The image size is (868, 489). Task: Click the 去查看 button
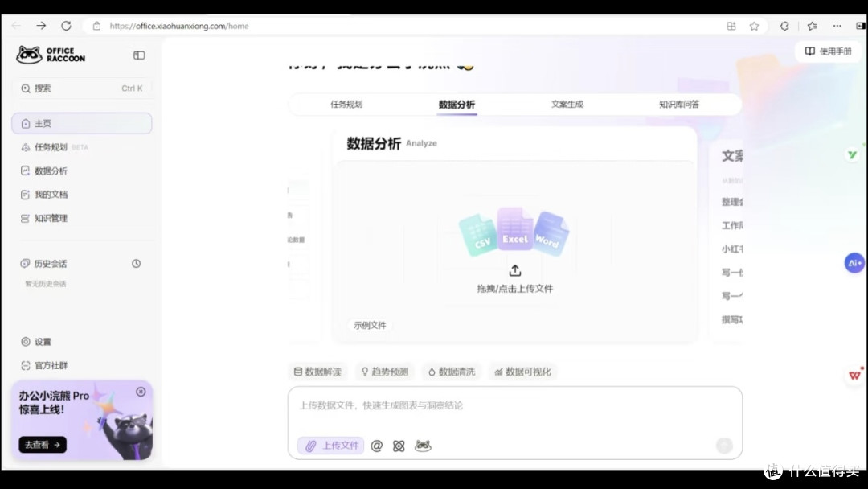tap(43, 445)
